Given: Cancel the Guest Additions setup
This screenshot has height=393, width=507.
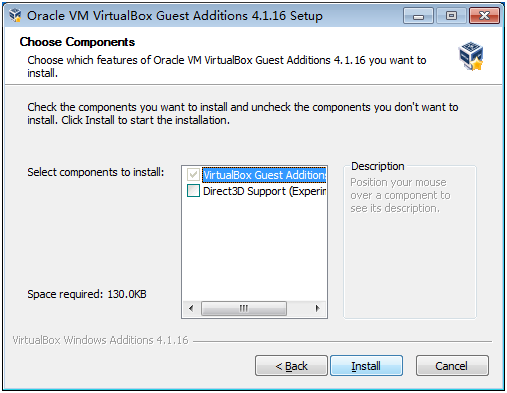Looking at the screenshot, I should (x=452, y=366).
